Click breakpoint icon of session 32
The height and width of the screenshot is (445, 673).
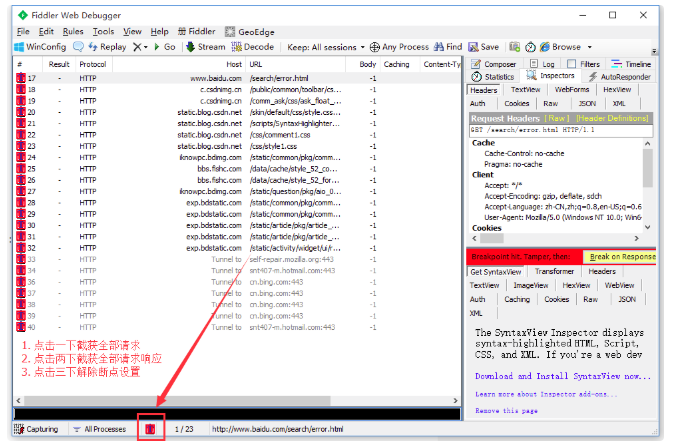click(x=21, y=248)
